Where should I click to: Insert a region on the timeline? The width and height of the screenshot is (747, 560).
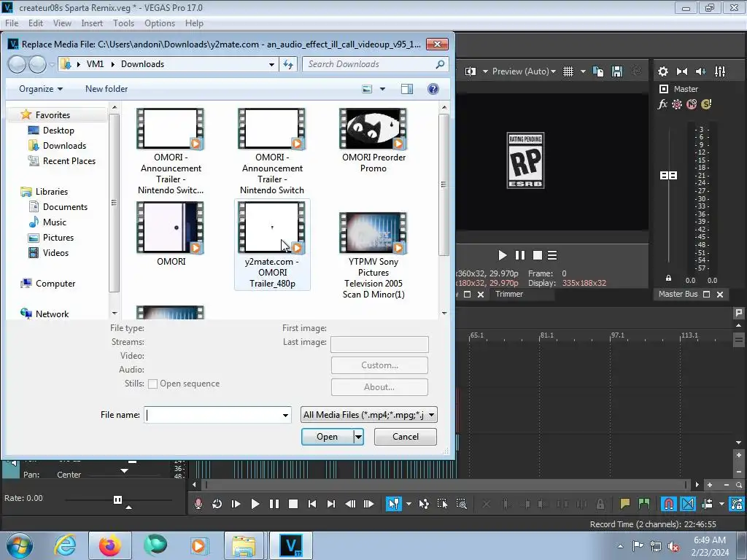[x=643, y=504]
